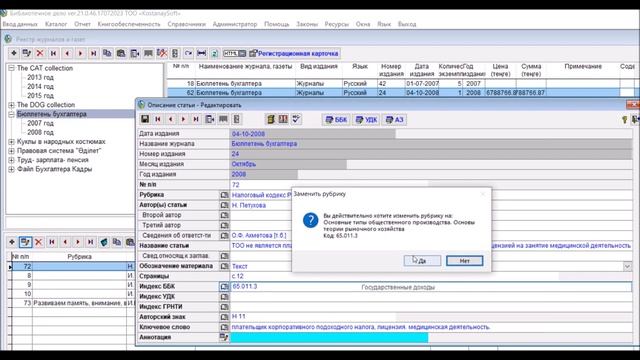Open lookup button for Второй автор field

coord(224,215)
